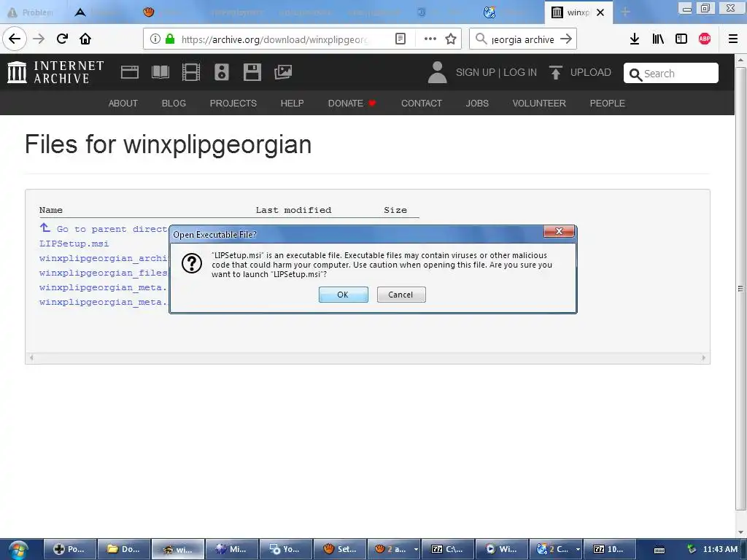Image resolution: width=747 pixels, height=560 pixels.
Task: Open the PEOPLE menu item
Action: [608, 104]
